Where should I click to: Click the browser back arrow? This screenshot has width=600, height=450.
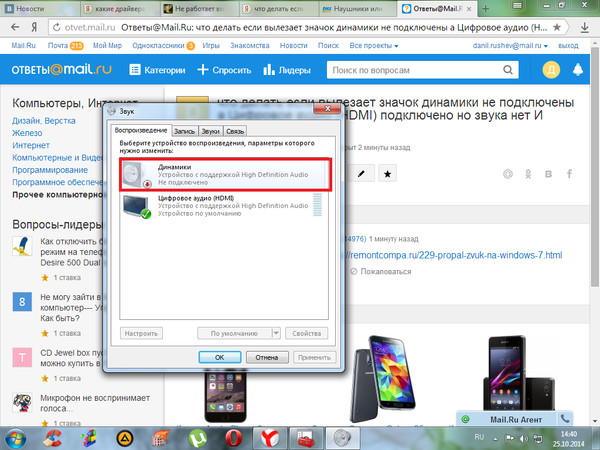pos(15,27)
